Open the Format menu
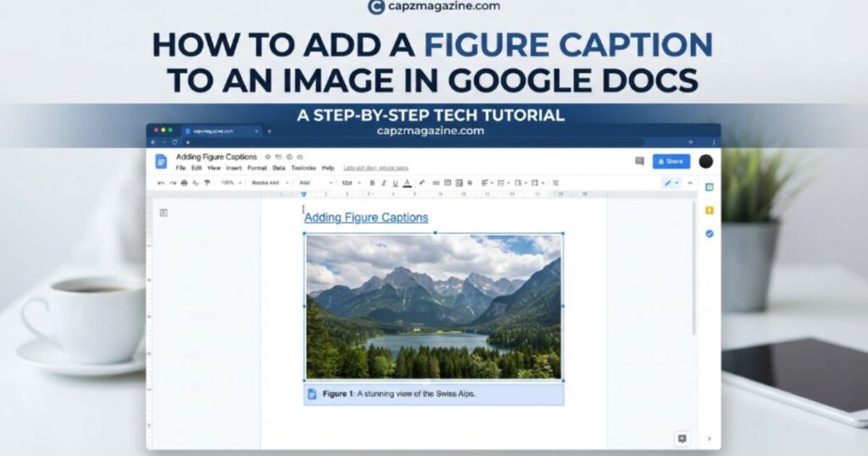Viewport: 868px width, 456px height. coord(258,168)
